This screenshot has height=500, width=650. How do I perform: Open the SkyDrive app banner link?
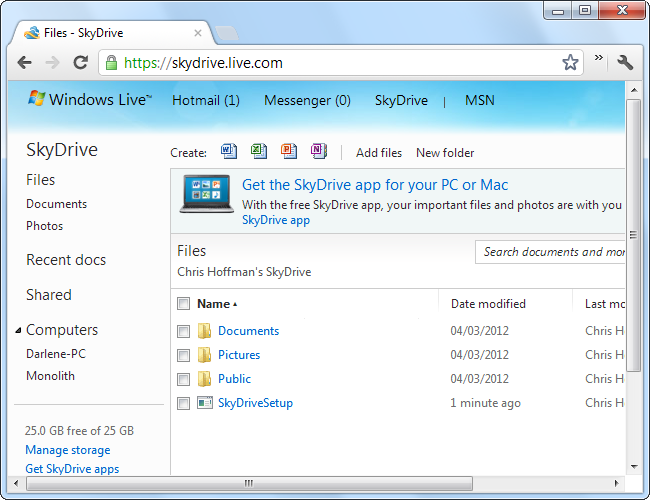pyautogui.click(x=276, y=220)
